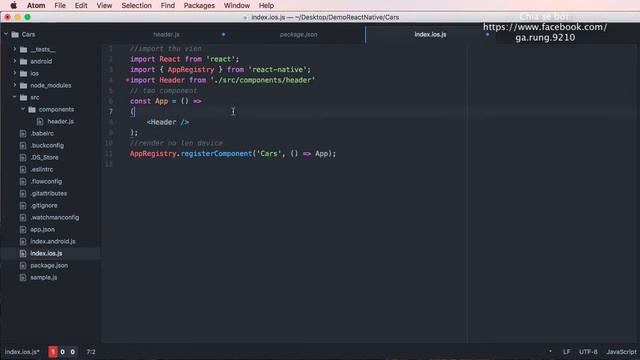The image size is (640, 360).
Task: Open index.android.js file
Action: 53,241
